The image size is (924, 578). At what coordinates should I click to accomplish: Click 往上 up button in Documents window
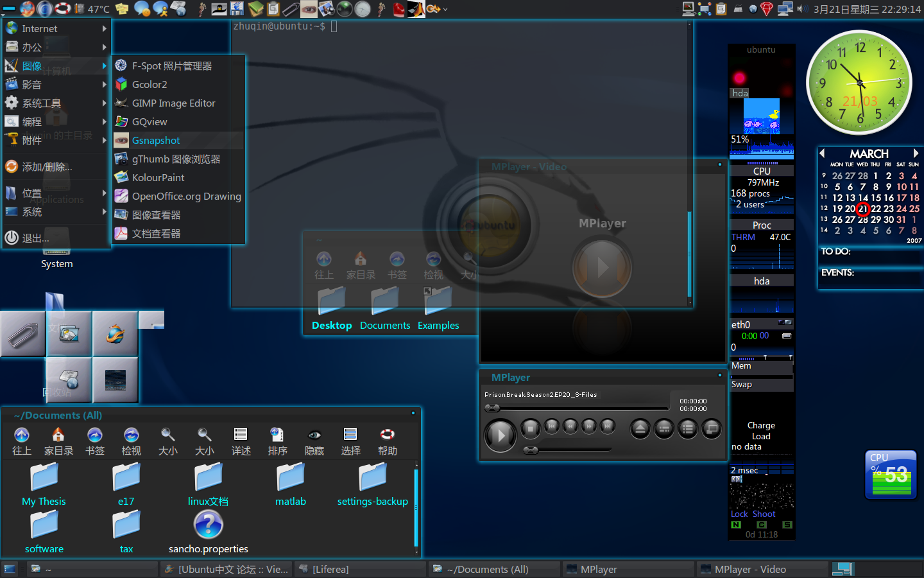coord(22,441)
